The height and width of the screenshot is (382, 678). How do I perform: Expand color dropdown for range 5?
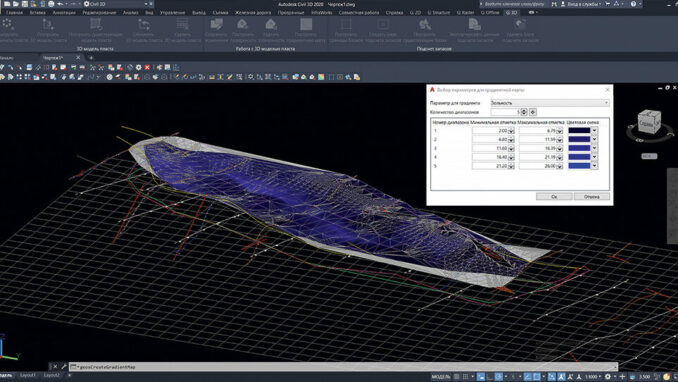pos(595,166)
